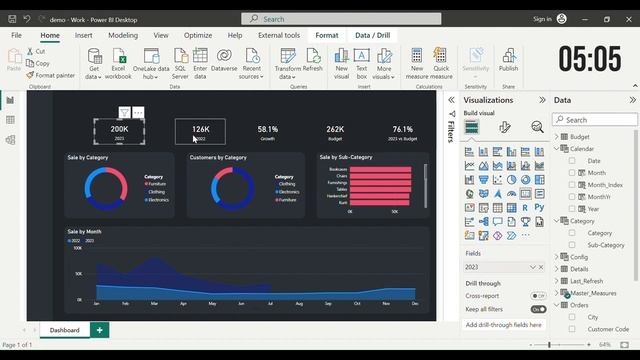Check the Month field checkbox
The image size is (640, 360).
tap(572, 173)
